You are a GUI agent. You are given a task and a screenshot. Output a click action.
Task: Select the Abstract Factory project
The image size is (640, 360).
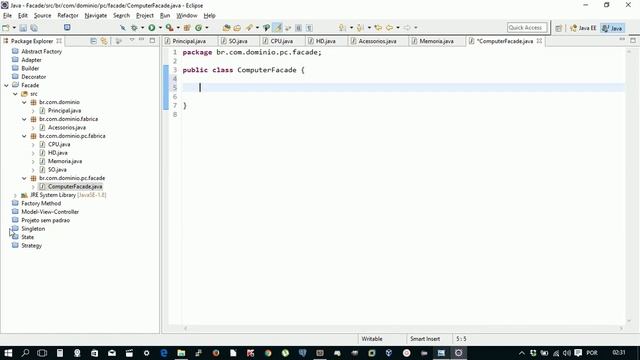[x=42, y=51]
